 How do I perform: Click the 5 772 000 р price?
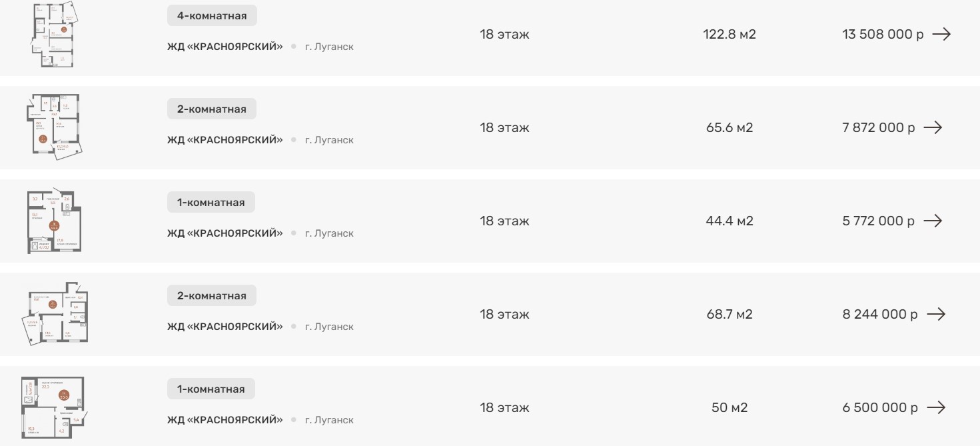pyautogui.click(x=879, y=221)
